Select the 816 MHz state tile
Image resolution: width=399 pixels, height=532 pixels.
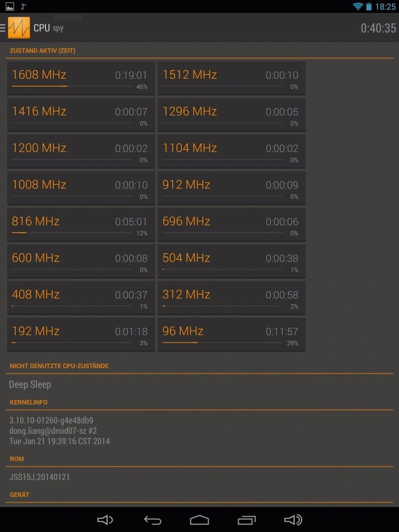pyautogui.click(x=81, y=225)
